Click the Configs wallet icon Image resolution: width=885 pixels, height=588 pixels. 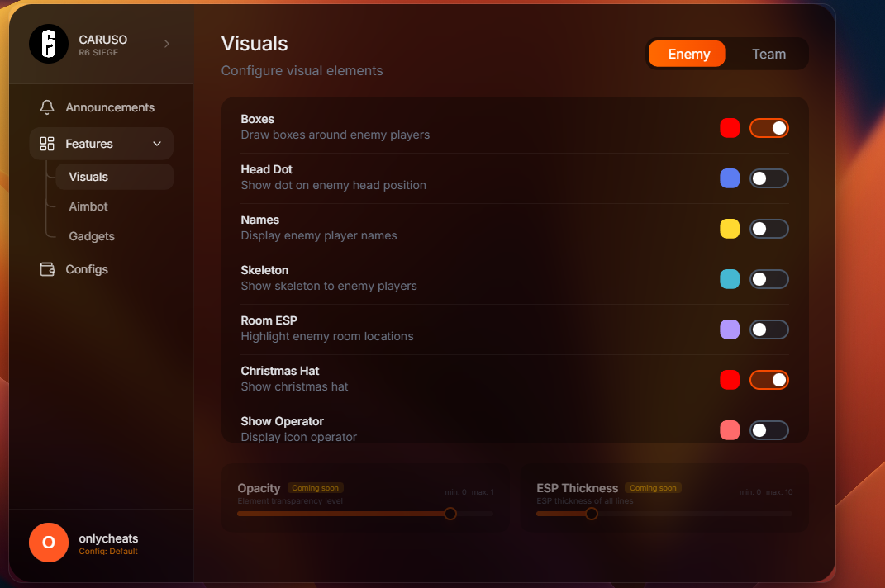point(47,269)
